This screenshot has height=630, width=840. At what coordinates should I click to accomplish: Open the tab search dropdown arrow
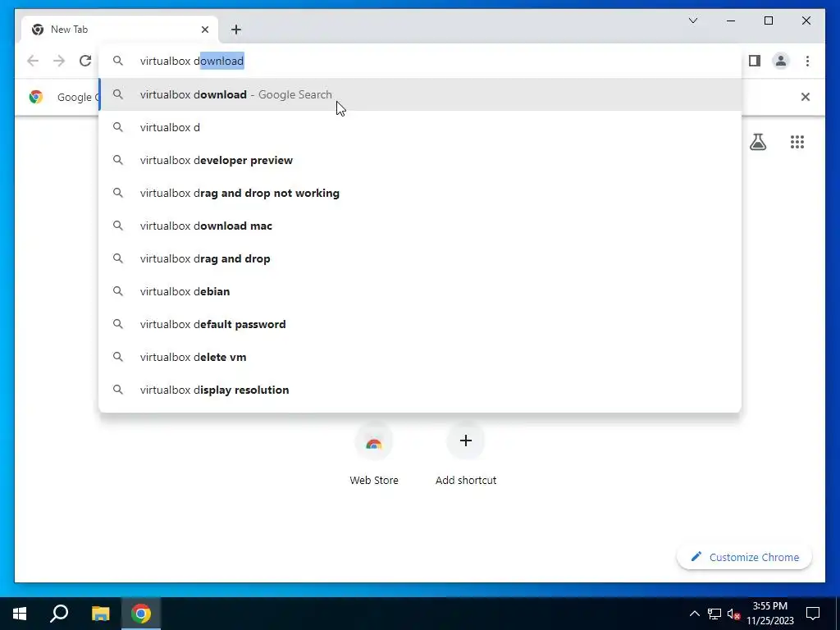pyautogui.click(x=692, y=21)
